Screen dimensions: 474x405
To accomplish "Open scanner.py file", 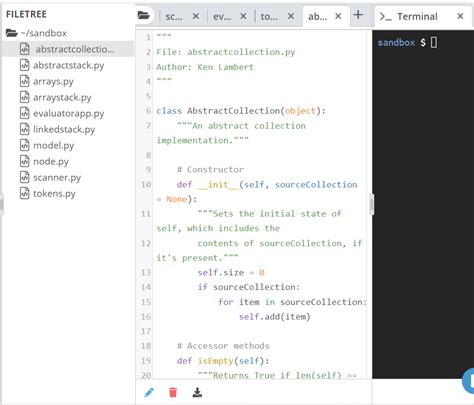I will click(x=57, y=177).
